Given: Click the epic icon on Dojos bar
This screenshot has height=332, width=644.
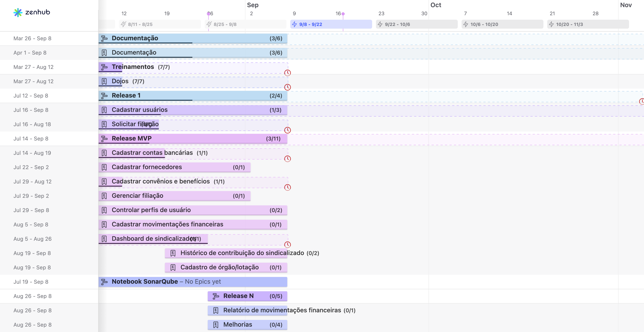Looking at the screenshot, I should pyautogui.click(x=104, y=81).
